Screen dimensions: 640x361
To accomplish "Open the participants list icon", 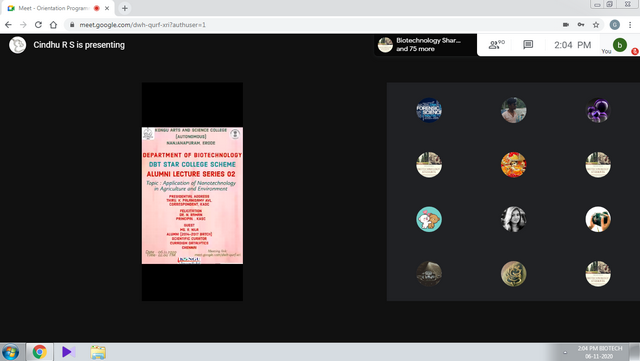I will [496, 45].
